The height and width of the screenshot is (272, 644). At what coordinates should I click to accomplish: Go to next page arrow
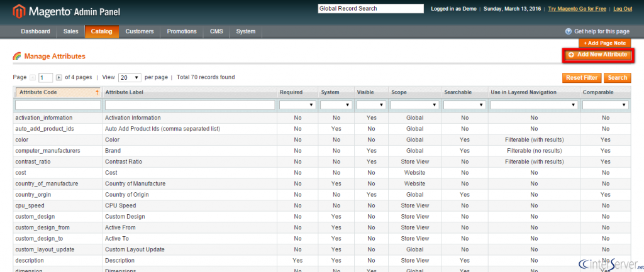58,77
